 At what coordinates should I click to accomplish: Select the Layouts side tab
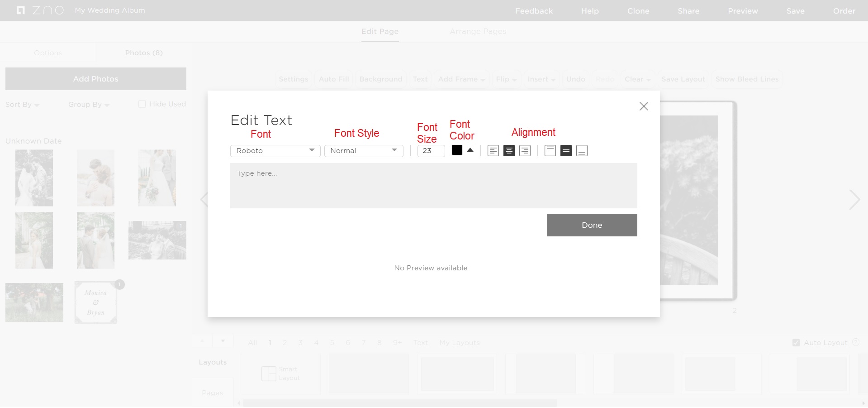(x=213, y=362)
